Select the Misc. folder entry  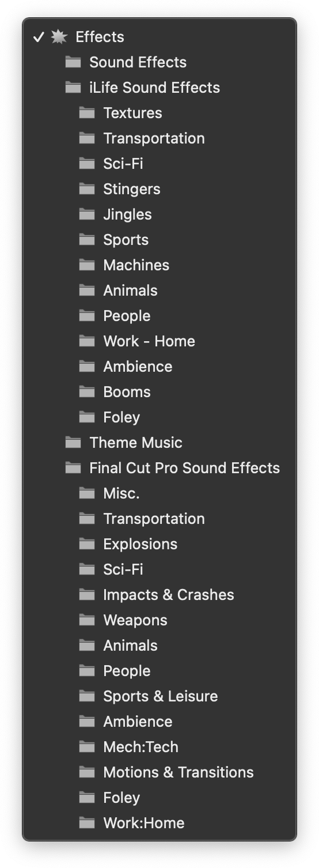[x=159, y=493]
